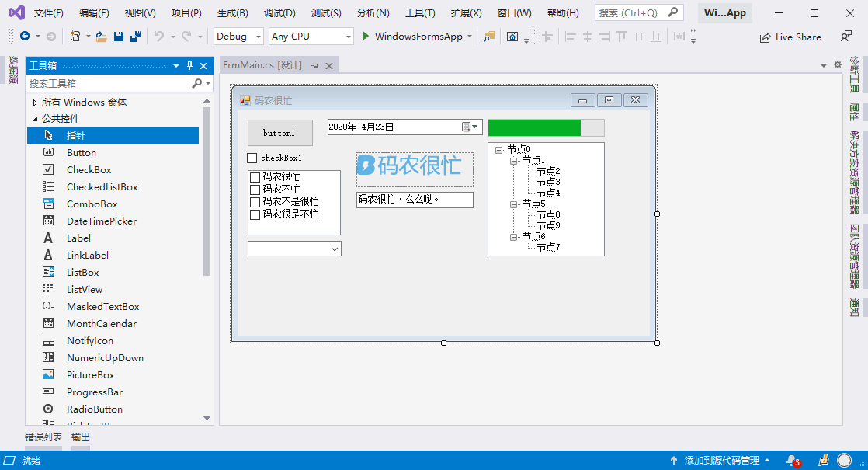Click the 搜索 (Ctrl+Q) search box

639,12
